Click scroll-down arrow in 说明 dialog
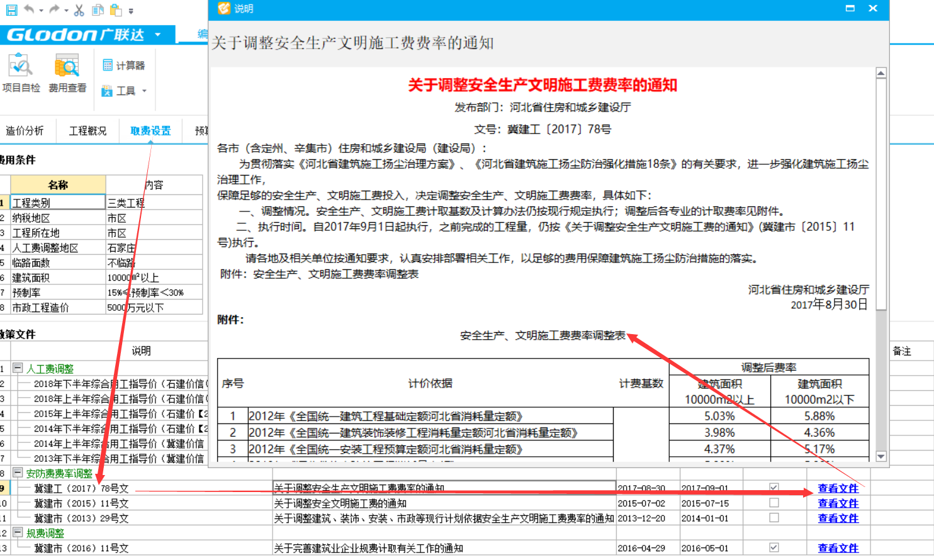This screenshot has height=560, width=934. pyautogui.click(x=881, y=457)
